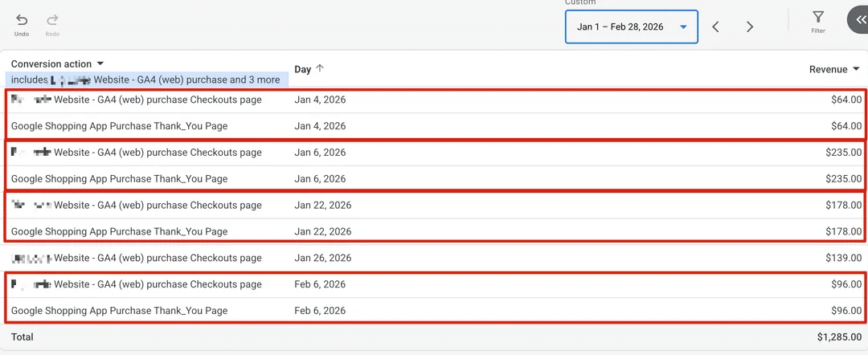Image resolution: width=868 pixels, height=355 pixels.
Task: Select Jan 6 Website GA4 purchase row name
Action: point(136,152)
